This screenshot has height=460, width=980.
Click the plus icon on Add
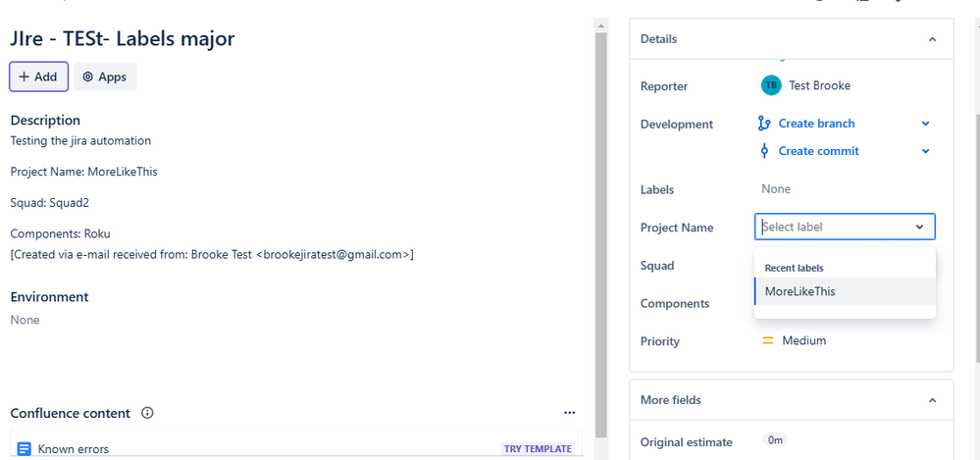coord(24,77)
